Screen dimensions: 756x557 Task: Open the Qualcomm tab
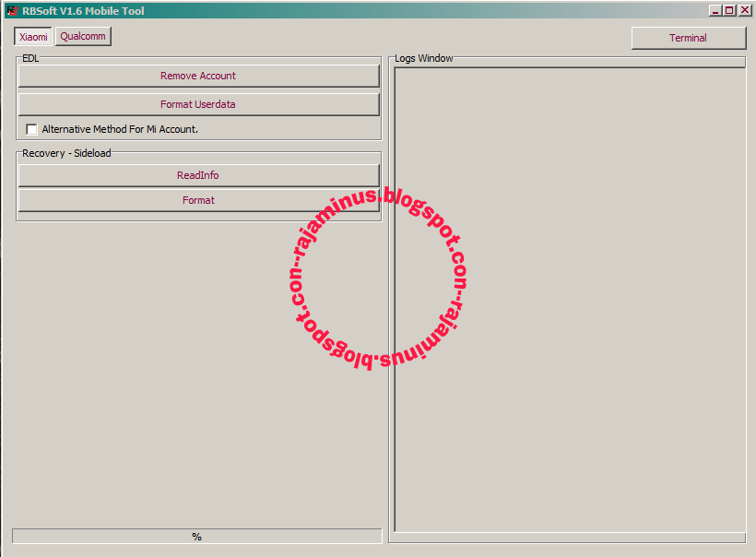click(x=83, y=36)
